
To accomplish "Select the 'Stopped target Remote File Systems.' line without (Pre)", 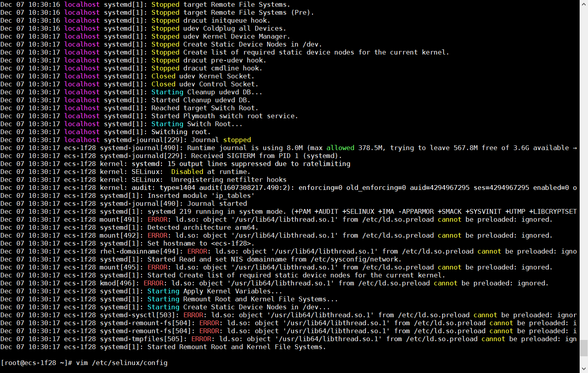I will (145, 4).
